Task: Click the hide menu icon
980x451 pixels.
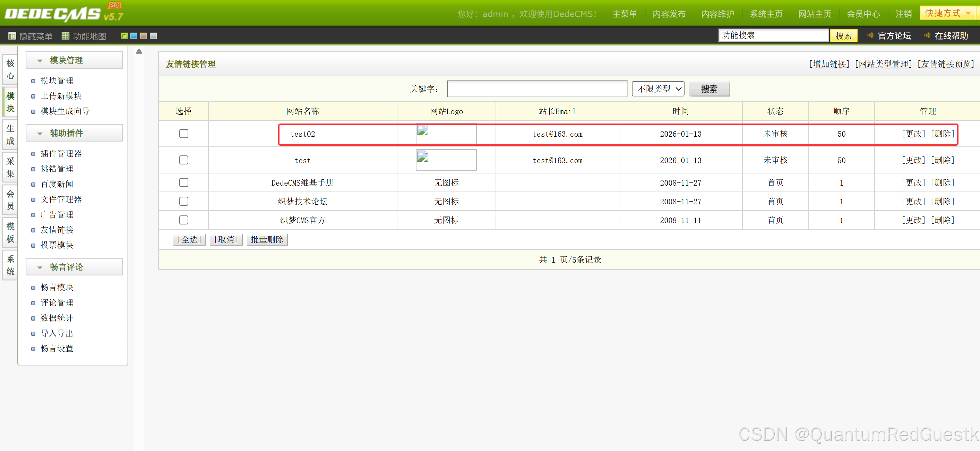Action: click(x=12, y=36)
